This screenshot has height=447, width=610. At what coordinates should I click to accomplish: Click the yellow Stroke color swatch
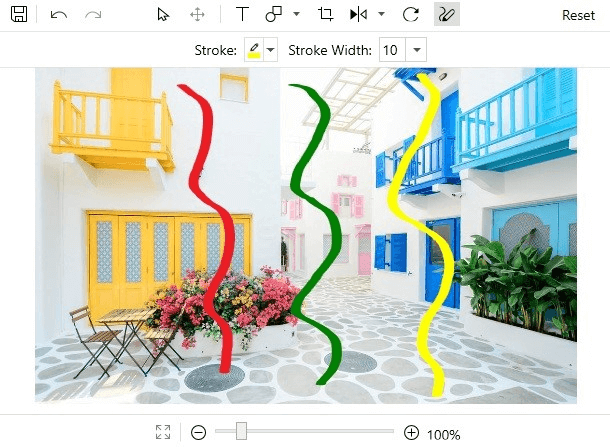[x=254, y=50]
